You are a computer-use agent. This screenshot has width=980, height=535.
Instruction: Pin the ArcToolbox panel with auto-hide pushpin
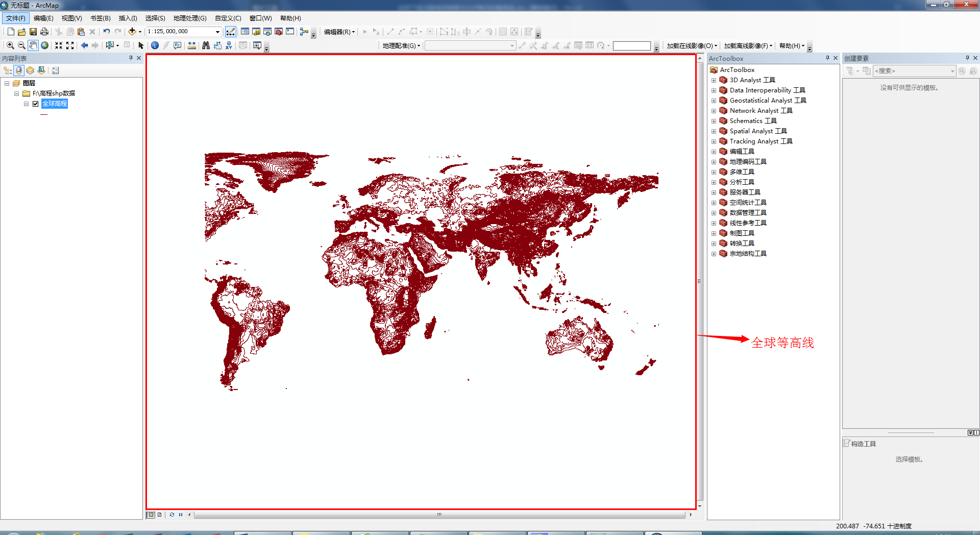(x=828, y=58)
